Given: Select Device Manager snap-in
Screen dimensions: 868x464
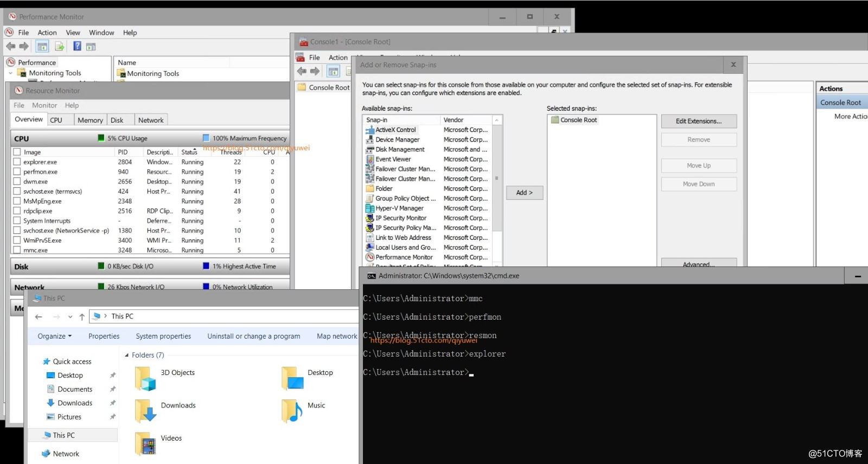Looking at the screenshot, I should [397, 139].
